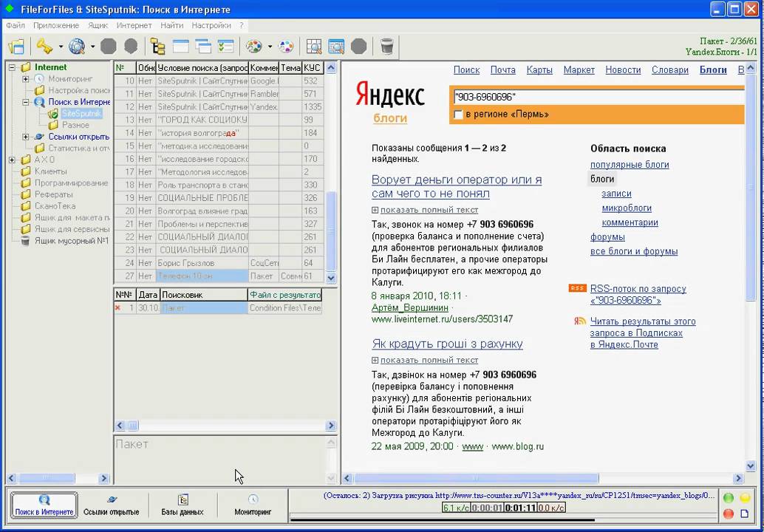The image size is (764, 532).
Task: Click the red X mark in results row 1
Action: (117, 308)
